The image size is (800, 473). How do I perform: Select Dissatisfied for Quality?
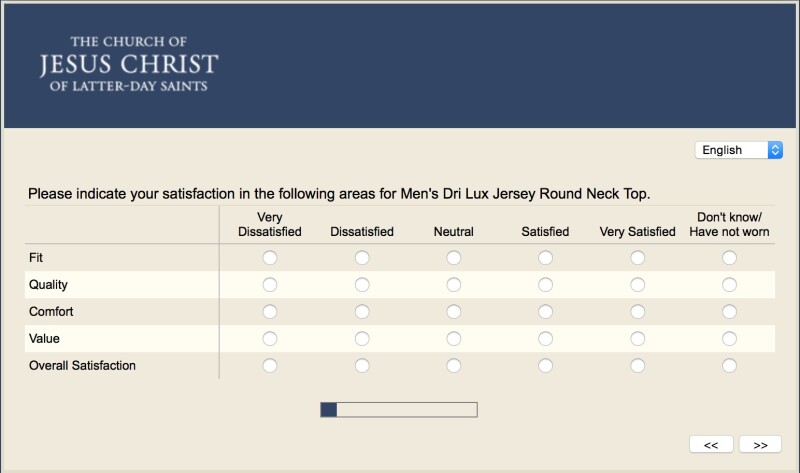pyautogui.click(x=362, y=285)
